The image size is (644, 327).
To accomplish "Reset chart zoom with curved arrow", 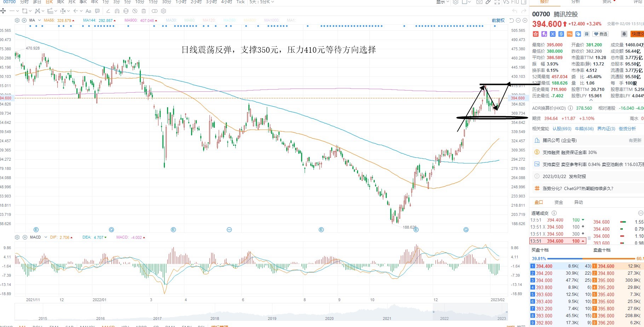I will (511, 21).
